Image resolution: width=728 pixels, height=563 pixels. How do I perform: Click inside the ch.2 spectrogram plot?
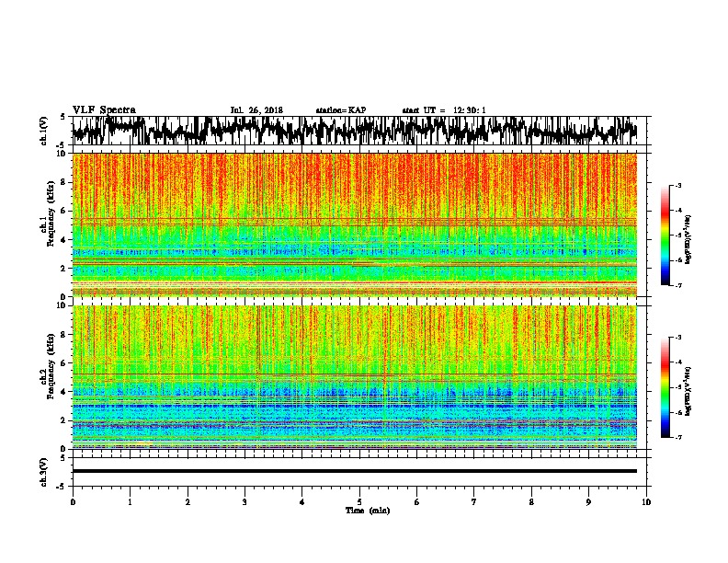354,377
